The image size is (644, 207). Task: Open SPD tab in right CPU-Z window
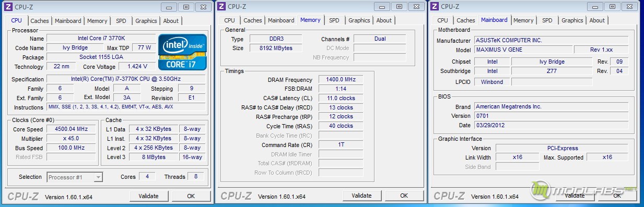point(547,20)
